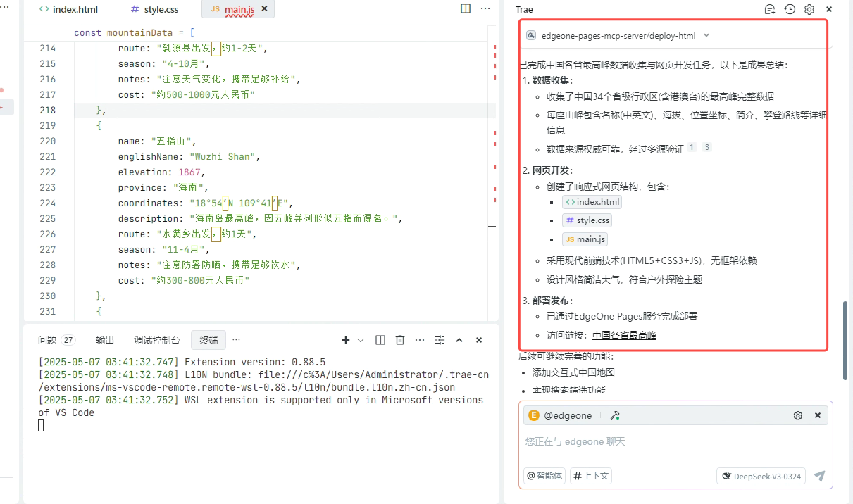Click citation reference 1
The height and width of the screenshot is (504, 853).
pyautogui.click(x=692, y=147)
